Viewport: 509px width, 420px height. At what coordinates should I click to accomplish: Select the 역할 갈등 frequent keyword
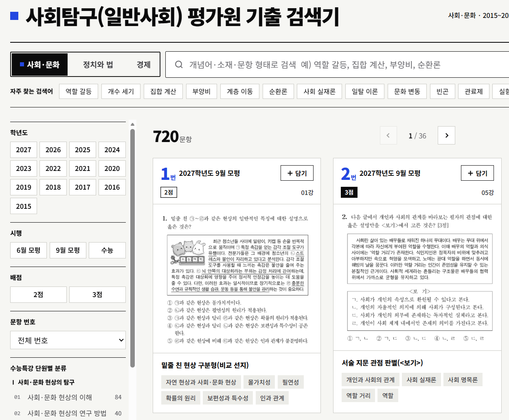click(79, 92)
